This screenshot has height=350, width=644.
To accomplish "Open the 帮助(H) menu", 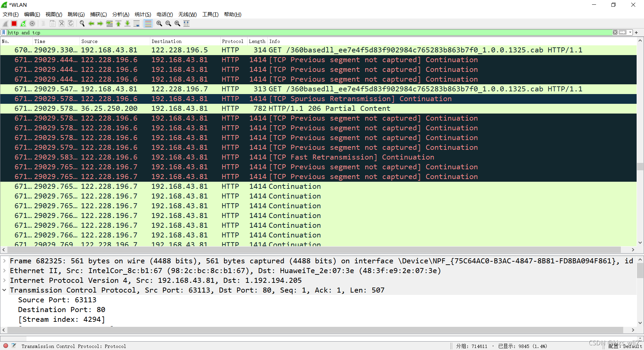I will [233, 14].
